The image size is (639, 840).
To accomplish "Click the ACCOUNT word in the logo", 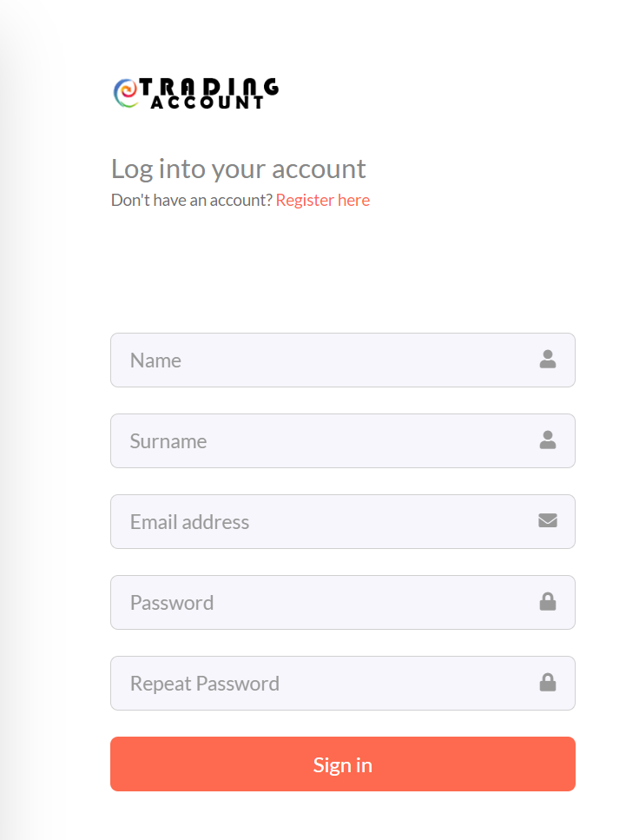I will point(207,103).
